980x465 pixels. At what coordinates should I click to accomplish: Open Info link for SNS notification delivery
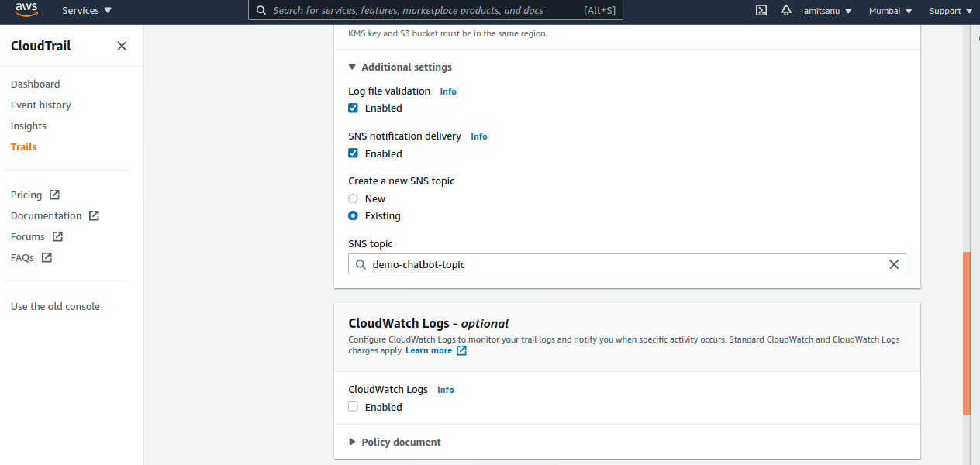point(479,136)
